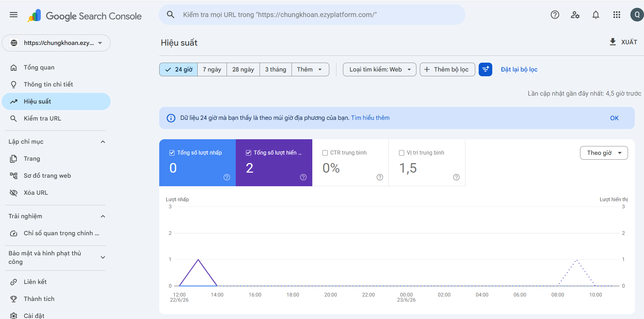Screen dimensions: 644x319
Task: Open Sơ đồ trang web in sidebar
Action: pos(47,176)
